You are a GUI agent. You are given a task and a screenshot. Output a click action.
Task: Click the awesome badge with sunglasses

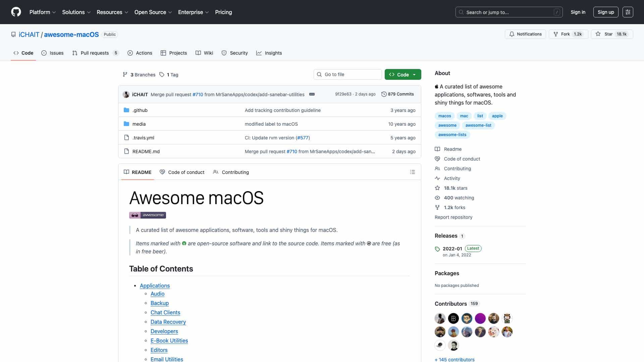pyautogui.click(x=148, y=215)
